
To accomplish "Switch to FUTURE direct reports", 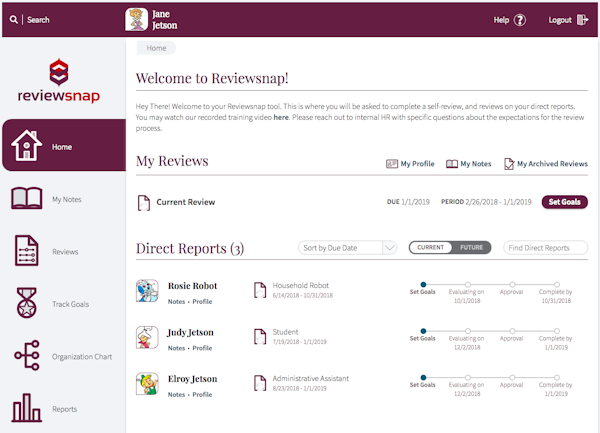I will [x=471, y=247].
